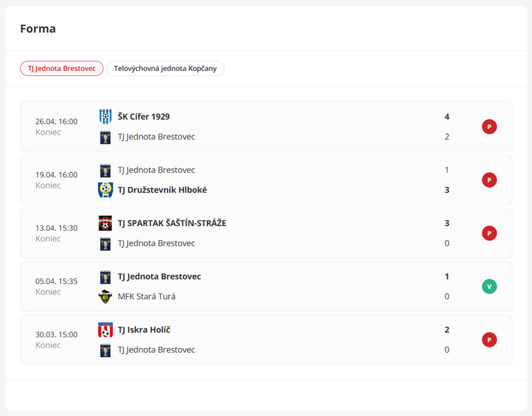Click the Forma section heading

click(x=38, y=29)
